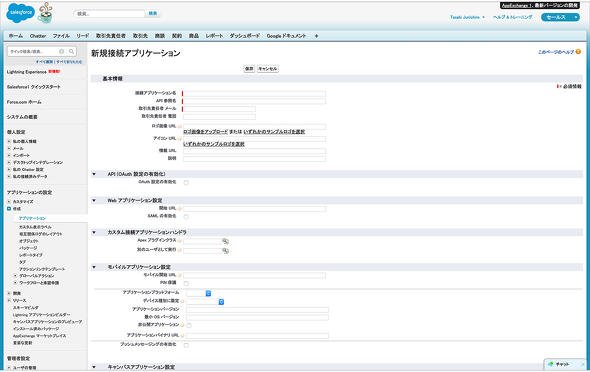
Task: Click the quick find clear circle icon
Action: pos(62,51)
